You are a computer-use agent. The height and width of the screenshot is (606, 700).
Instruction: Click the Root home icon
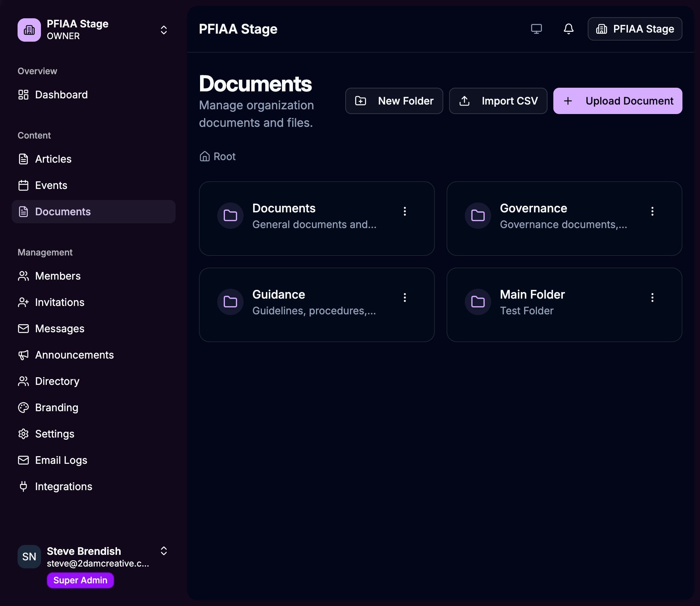pyautogui.click(x=205, y=156)
